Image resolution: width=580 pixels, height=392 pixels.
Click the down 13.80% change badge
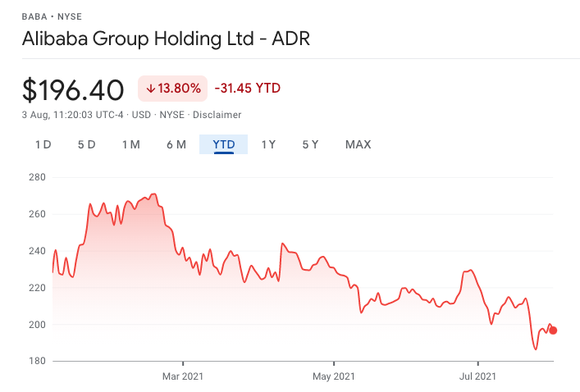pyautogui.click(x=173, y=88)
